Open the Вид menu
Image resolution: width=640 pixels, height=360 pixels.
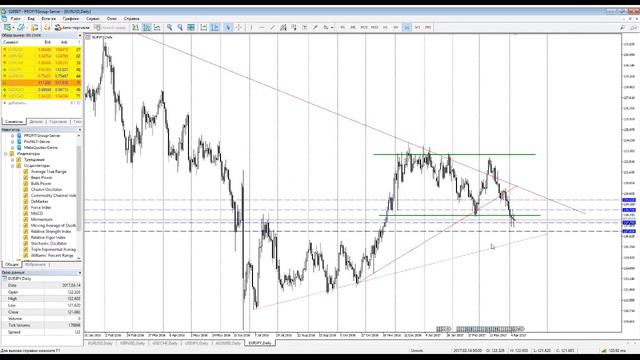click(x=31, y=19)
